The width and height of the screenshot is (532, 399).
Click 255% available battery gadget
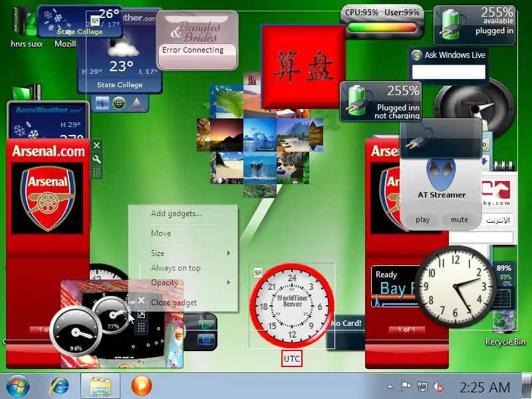474,26
